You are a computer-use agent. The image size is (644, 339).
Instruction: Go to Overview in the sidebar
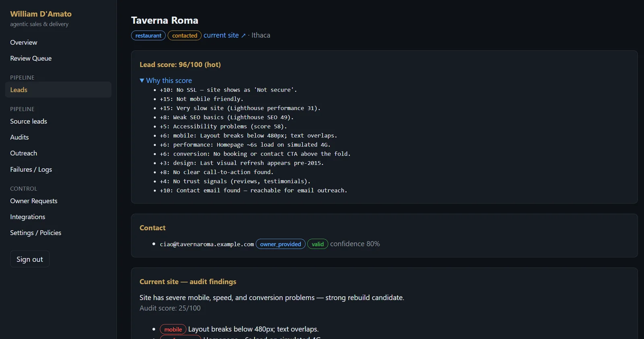pyautogui.click(x=24, y=42)
